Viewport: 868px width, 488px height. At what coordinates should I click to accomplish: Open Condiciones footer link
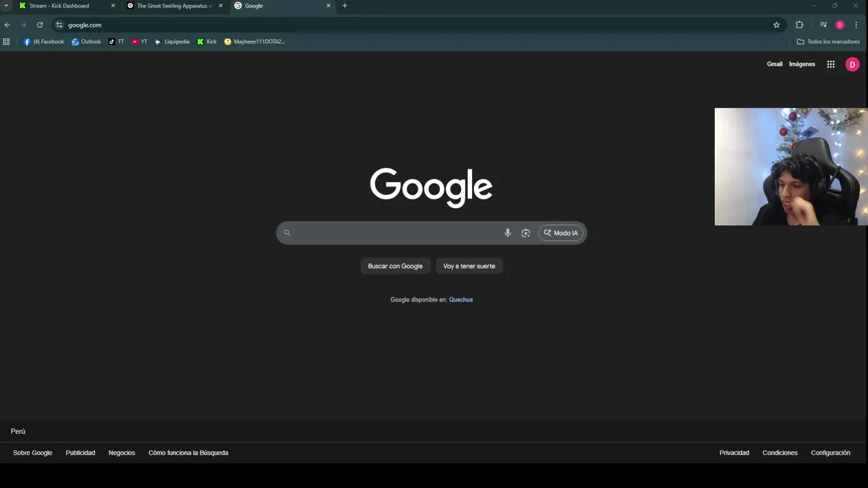click(780, 453)
